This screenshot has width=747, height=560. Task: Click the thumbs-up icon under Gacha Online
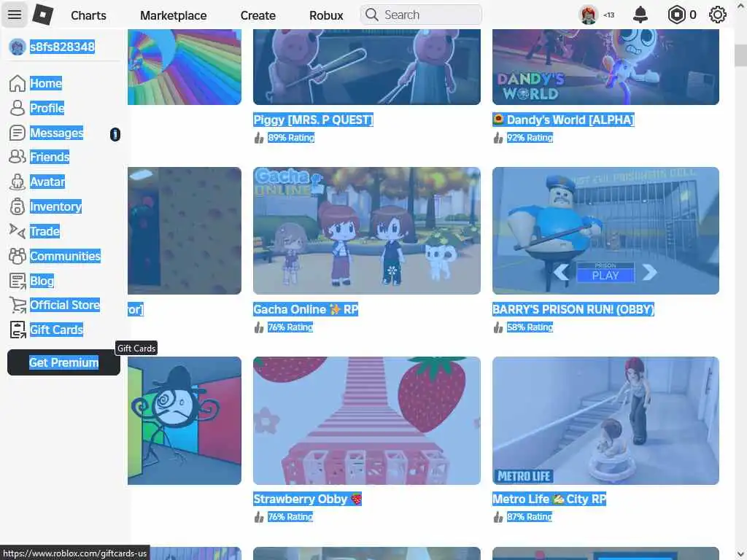[x=259, y=327]
